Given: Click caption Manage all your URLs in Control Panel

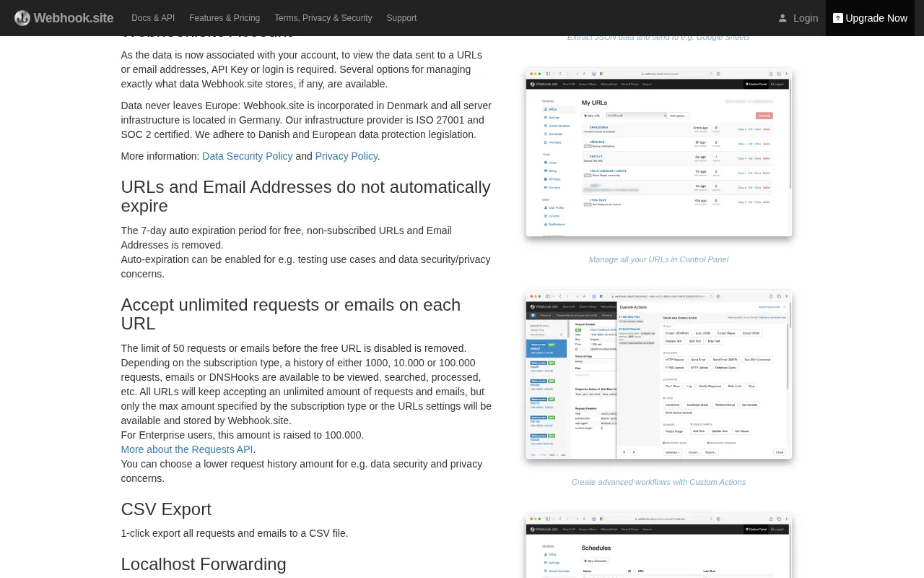Looking at the screenshot, I should 658,259.
